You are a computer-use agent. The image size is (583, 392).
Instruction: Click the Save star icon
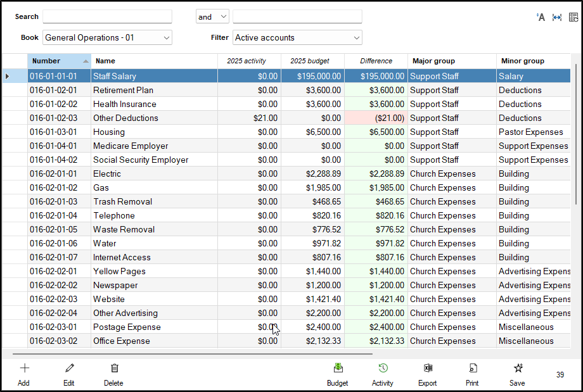(517, 369)
